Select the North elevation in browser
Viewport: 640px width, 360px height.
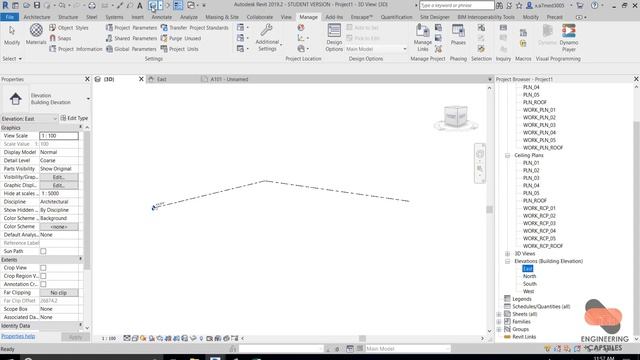pos(529,276)
